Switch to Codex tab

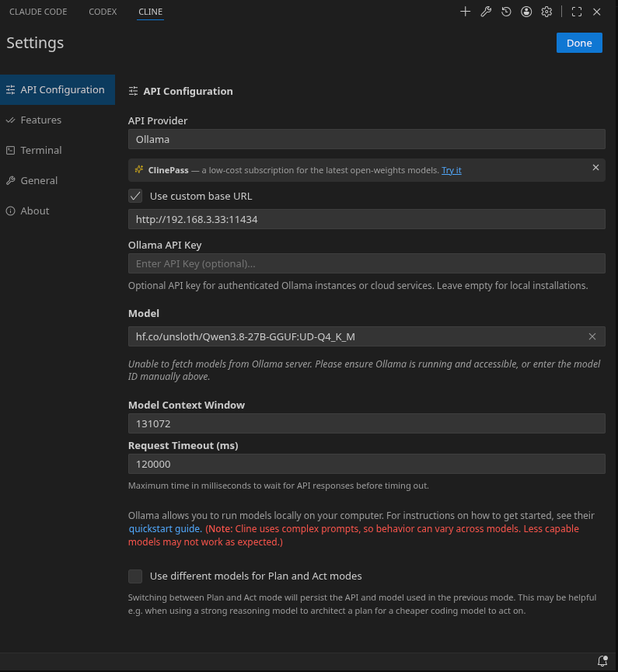tap(103, 12)
